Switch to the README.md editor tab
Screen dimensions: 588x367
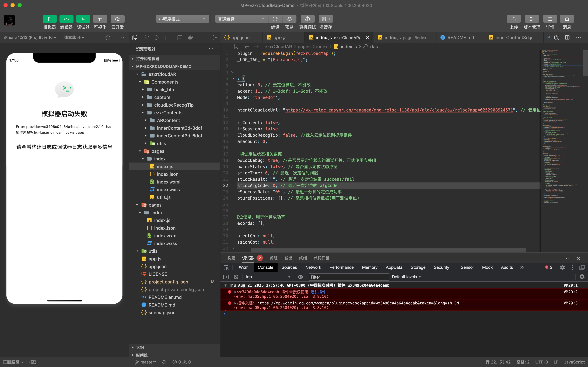[460, 38]
